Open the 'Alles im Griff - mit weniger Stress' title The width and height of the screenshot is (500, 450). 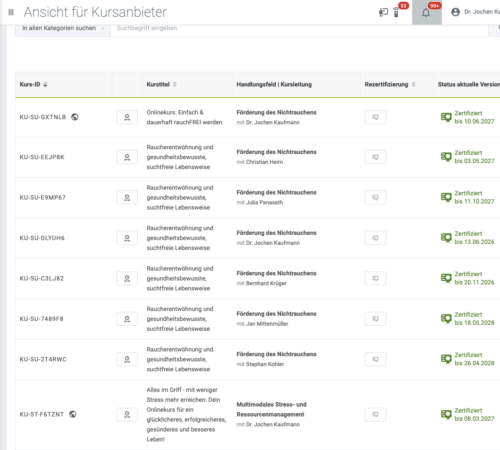pyautogui.click(x=186, y=414)
